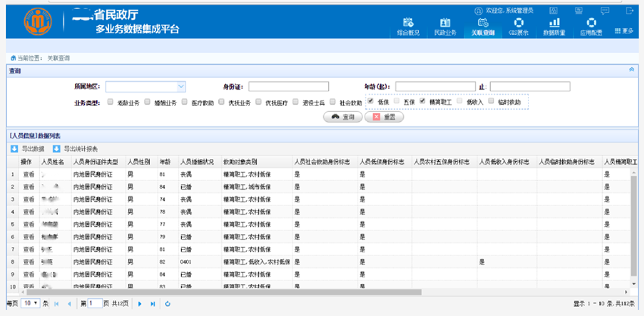
Task: Click the 综合概况 overview icon
Action: [x=408, y=23]
